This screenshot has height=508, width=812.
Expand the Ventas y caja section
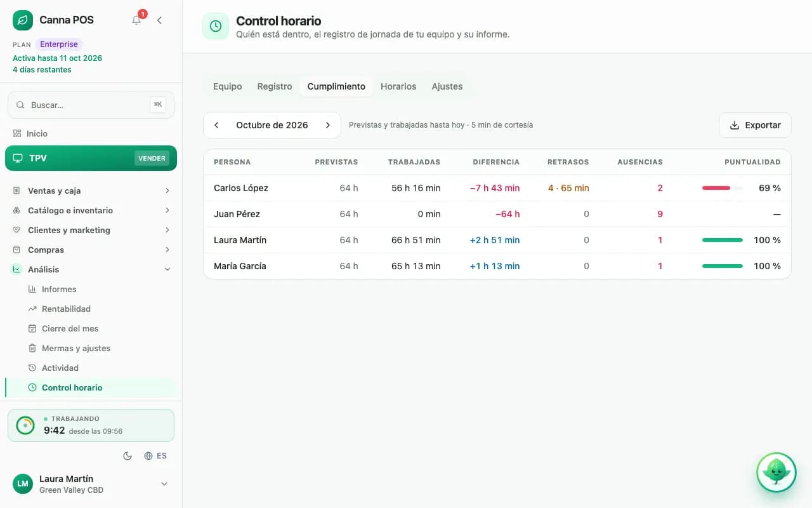coord(91,190)
